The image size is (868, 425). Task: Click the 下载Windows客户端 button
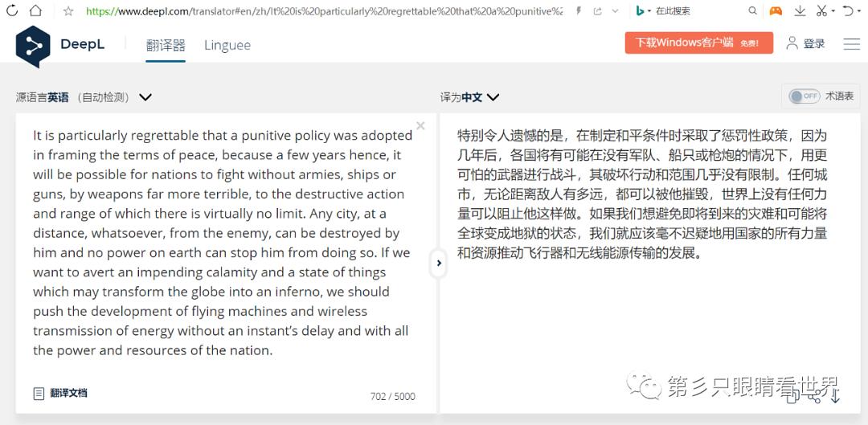698,43
